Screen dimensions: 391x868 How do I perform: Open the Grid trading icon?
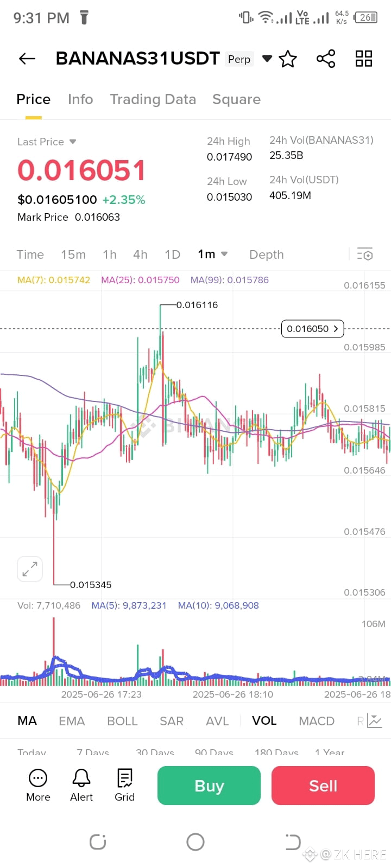124,785
